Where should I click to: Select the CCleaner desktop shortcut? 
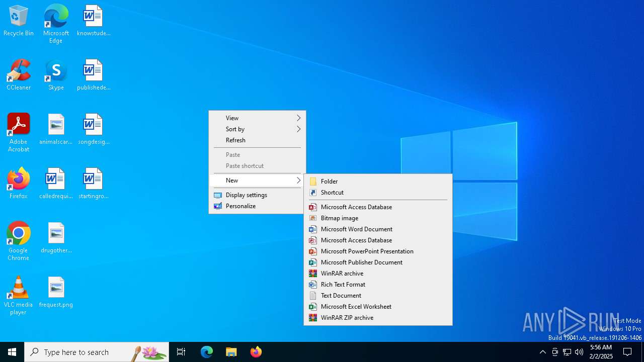pyautogui.click(x=19, y=75)
